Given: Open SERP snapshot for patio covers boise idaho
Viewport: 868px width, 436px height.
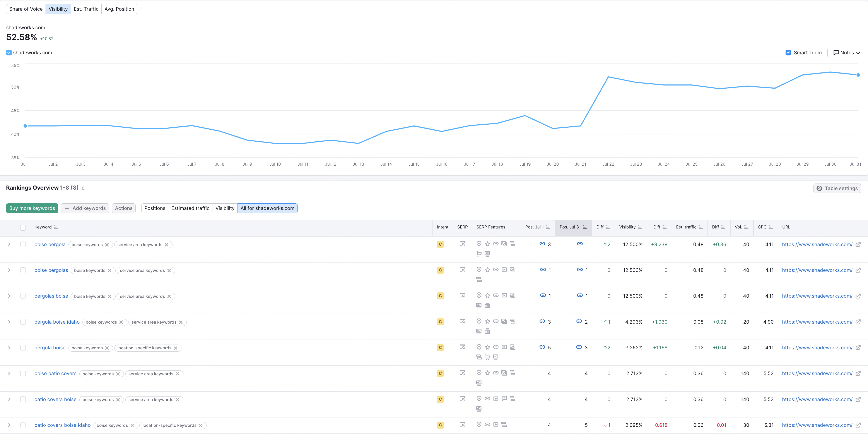Looking at the screenshot, I should point(462,424).
